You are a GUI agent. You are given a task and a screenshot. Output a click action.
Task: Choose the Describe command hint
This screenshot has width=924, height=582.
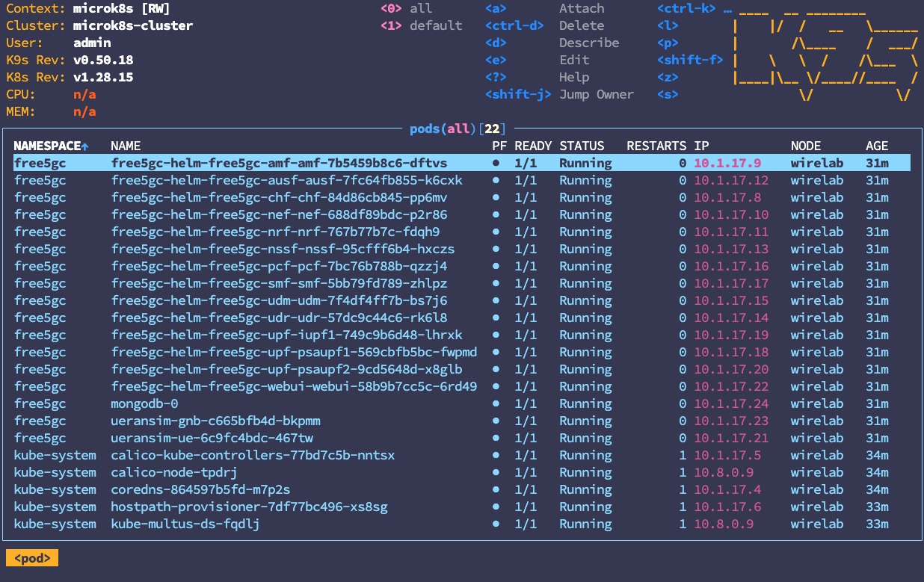coord(589,43)
